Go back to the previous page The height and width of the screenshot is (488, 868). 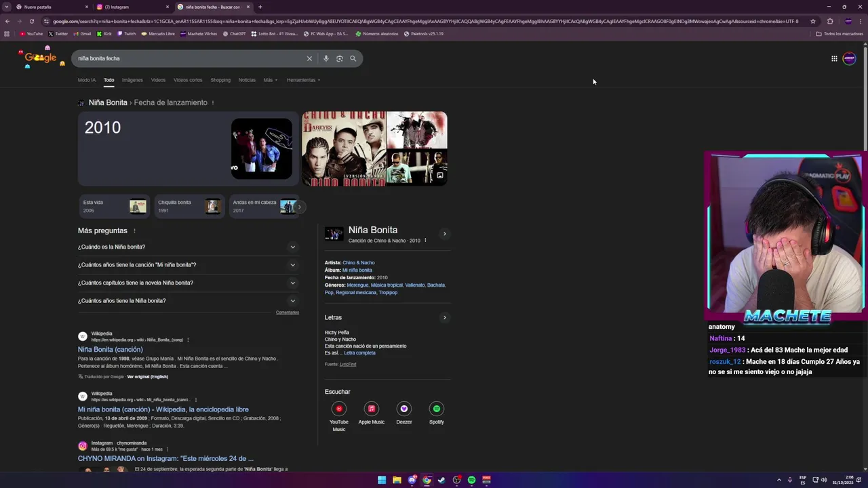[7, 21]
